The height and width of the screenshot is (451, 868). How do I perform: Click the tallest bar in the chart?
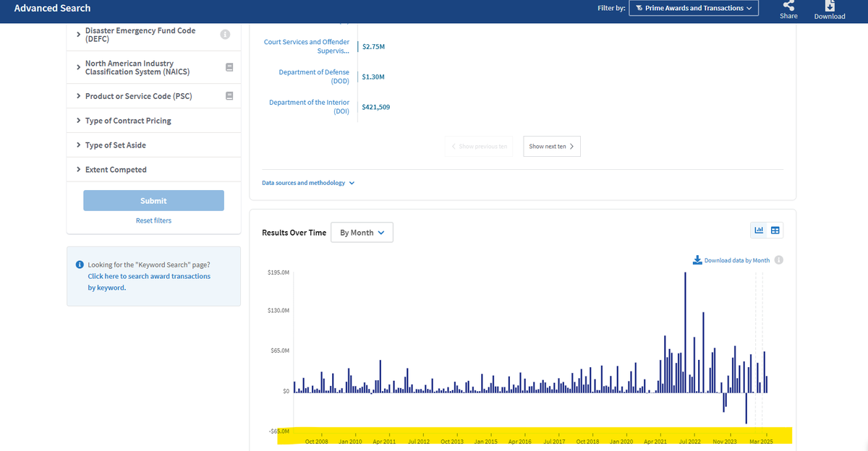click(x=685, y=332)
